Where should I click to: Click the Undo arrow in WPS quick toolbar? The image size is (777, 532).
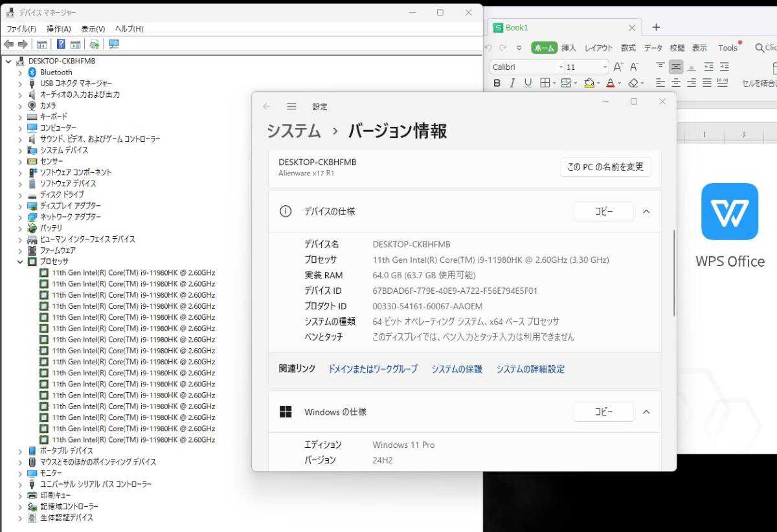(489, 48)
